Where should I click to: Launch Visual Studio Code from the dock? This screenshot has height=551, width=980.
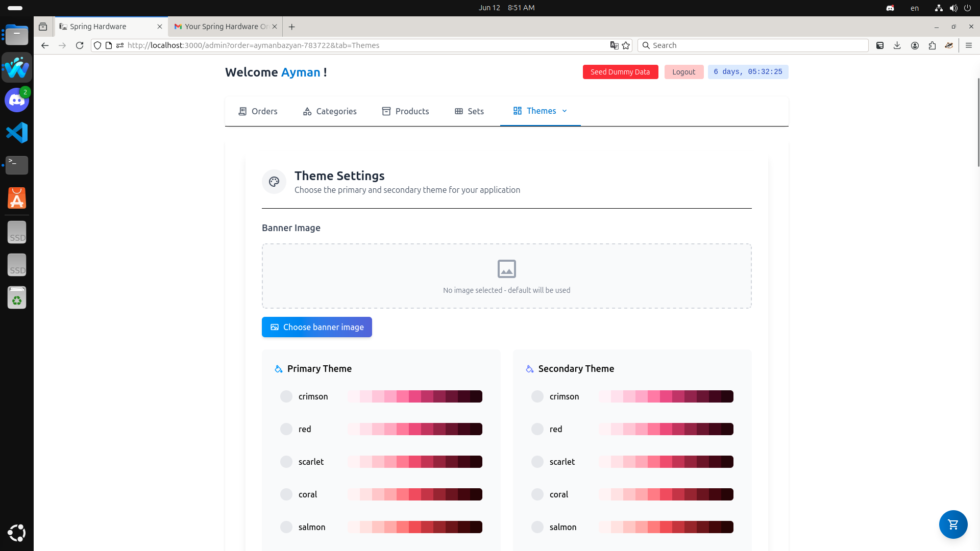pos(17,133)
